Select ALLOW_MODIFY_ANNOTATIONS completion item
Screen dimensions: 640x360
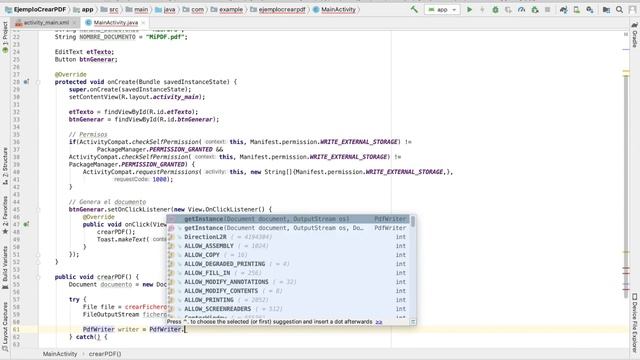pyautogui.click(x=288, y=282)
